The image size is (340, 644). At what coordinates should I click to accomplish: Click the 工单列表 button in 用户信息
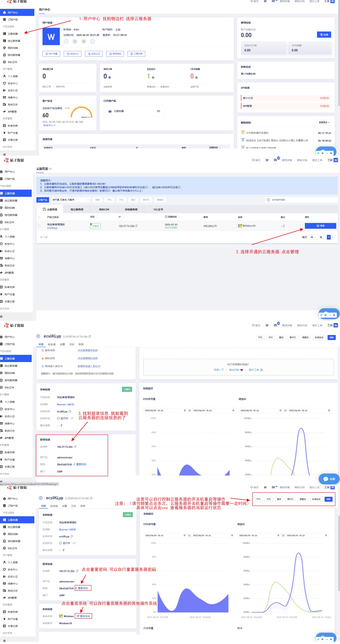(x=136, y=54)
